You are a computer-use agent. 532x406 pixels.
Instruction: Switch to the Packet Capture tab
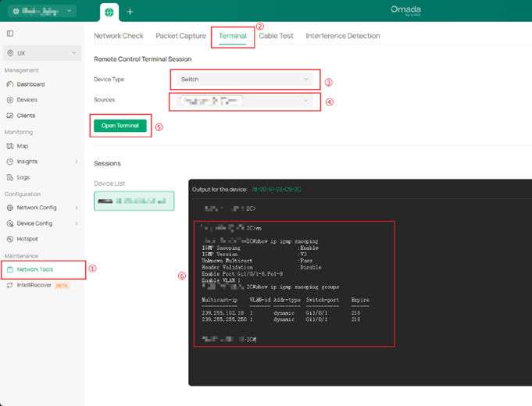(180, 36)
